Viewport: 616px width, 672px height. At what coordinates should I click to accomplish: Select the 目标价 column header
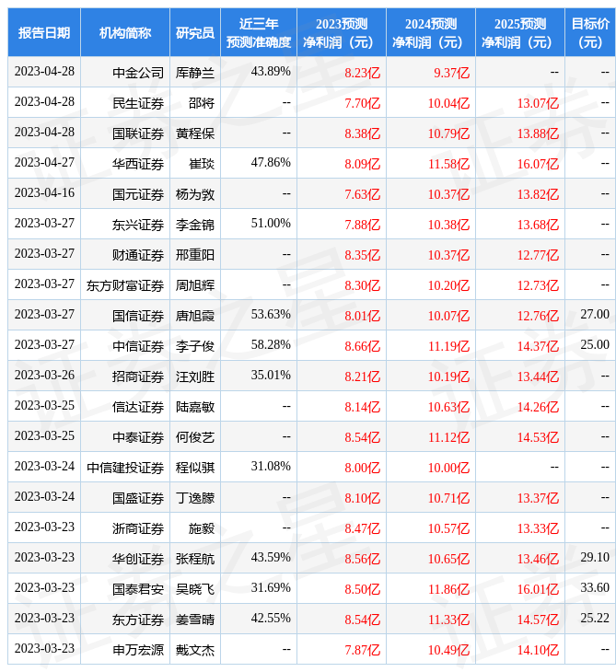click(589, 32)
